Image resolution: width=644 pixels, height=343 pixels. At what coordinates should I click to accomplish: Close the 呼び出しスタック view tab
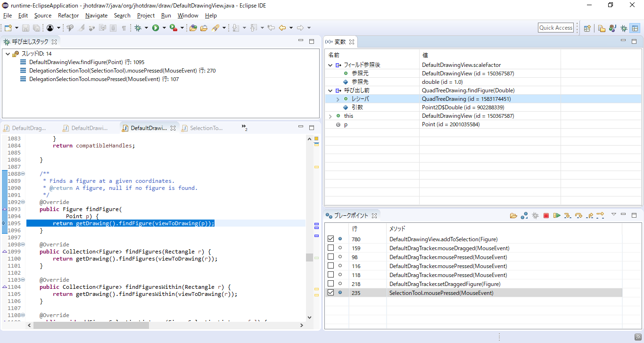(54, 42)
